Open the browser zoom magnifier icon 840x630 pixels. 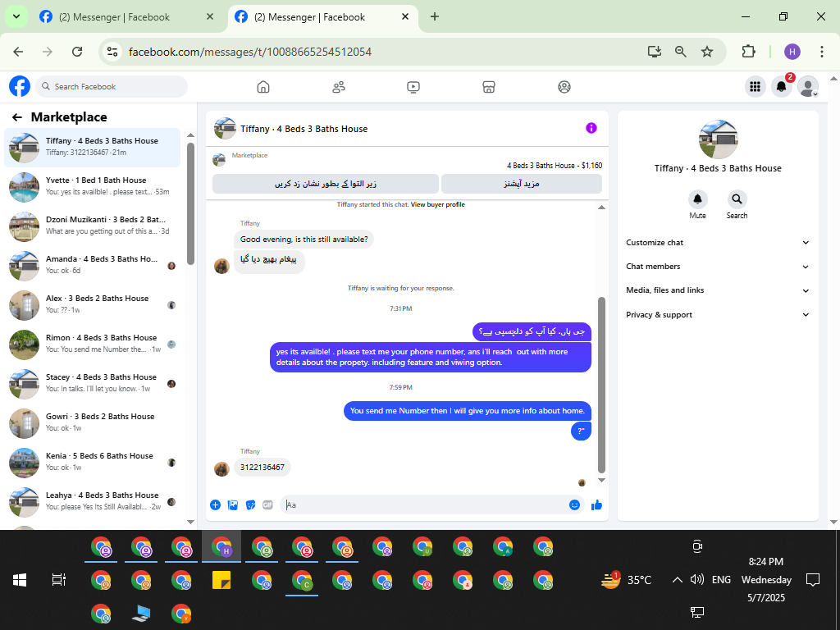click(x=680, y=52)
